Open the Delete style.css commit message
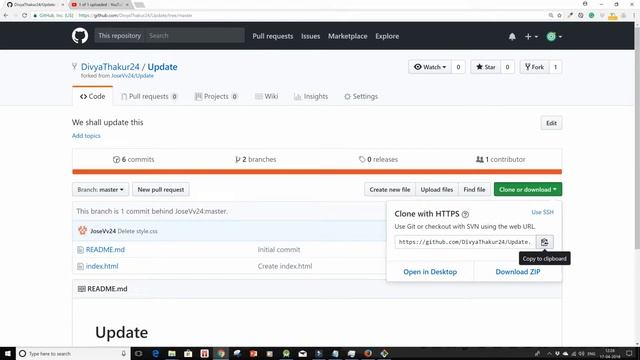Viewport: 640px width, 360px height. 138,231
